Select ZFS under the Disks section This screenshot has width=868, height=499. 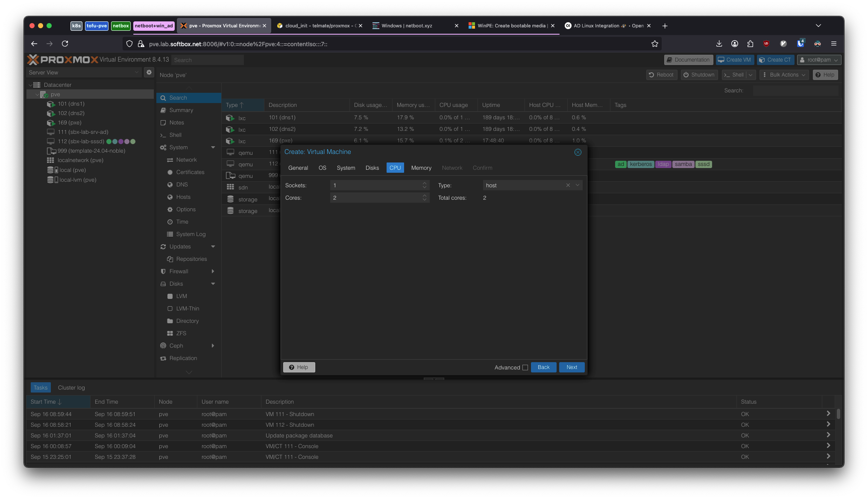point(181,333)
